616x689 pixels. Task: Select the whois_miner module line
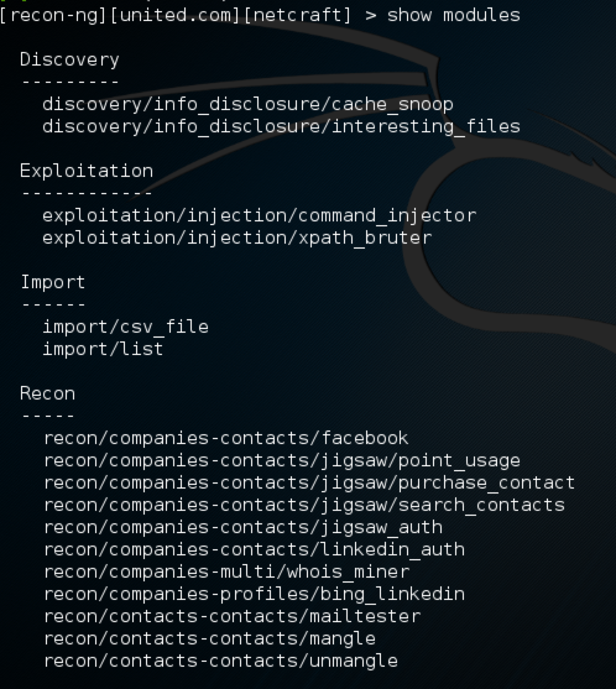point(226,571)
